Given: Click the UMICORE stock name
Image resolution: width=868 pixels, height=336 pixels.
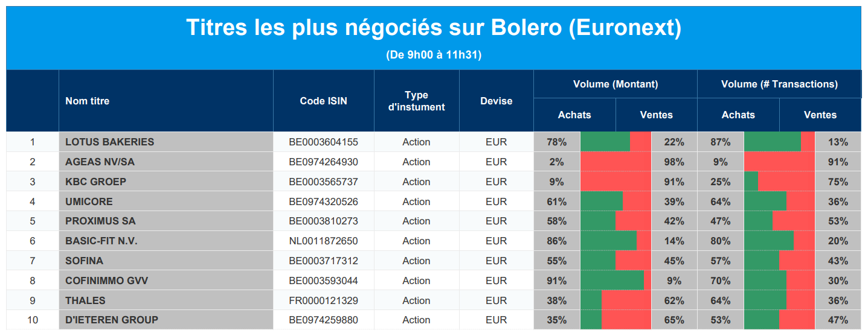Looking at the screenshot, I should [x=89, y=202].
